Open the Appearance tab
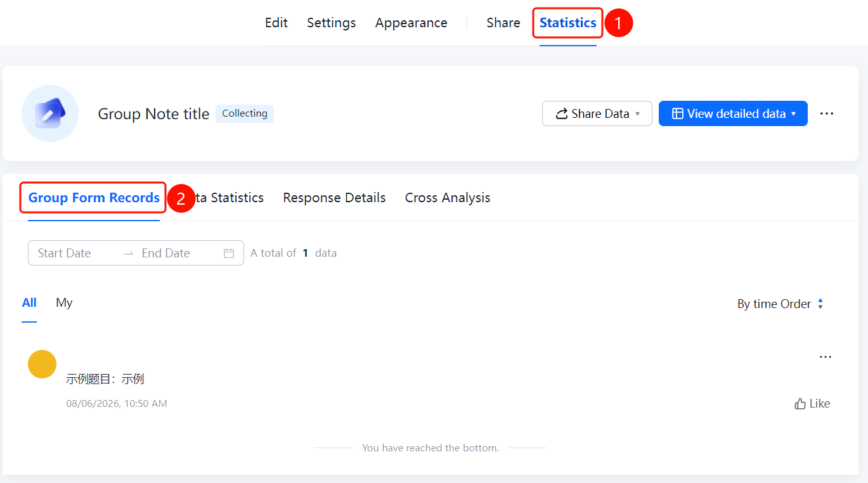This screenshot has width=868, height=483. click(411, 23)
